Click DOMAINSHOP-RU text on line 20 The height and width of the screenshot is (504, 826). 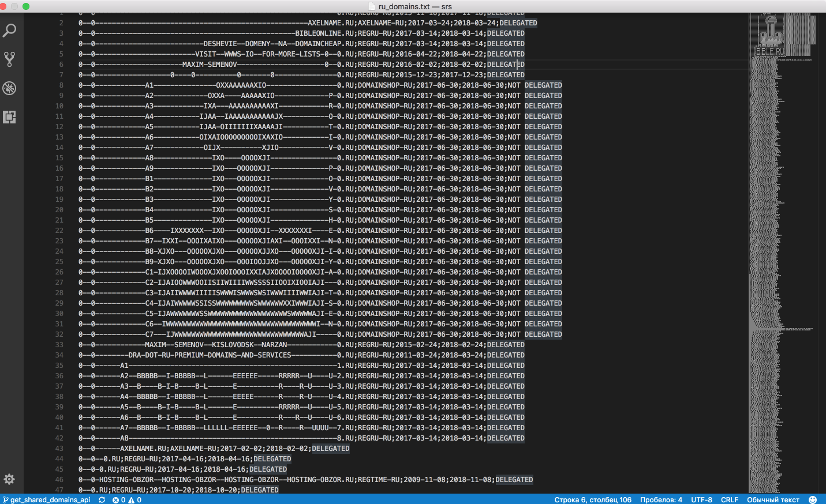[385, 210]
